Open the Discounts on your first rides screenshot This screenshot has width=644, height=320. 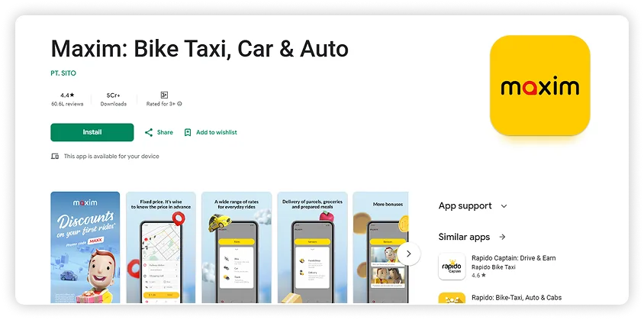point(85,247)
